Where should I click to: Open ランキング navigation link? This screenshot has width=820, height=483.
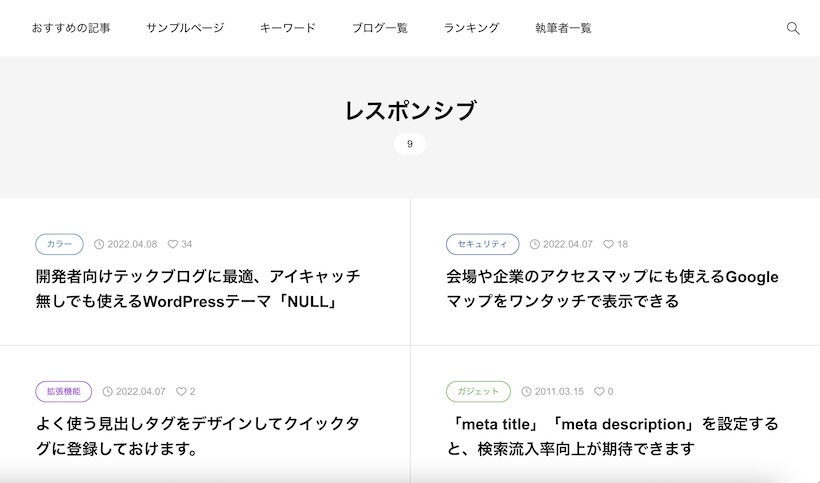[471, 28]
